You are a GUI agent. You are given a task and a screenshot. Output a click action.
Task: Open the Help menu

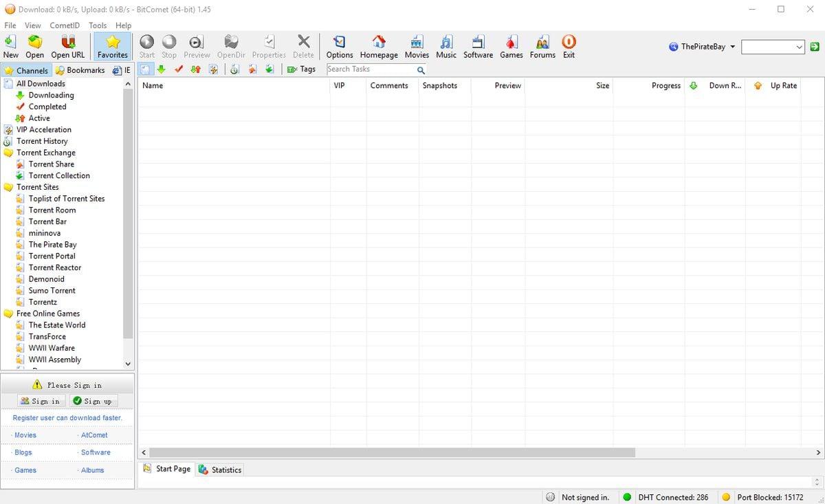pos(123,25)
